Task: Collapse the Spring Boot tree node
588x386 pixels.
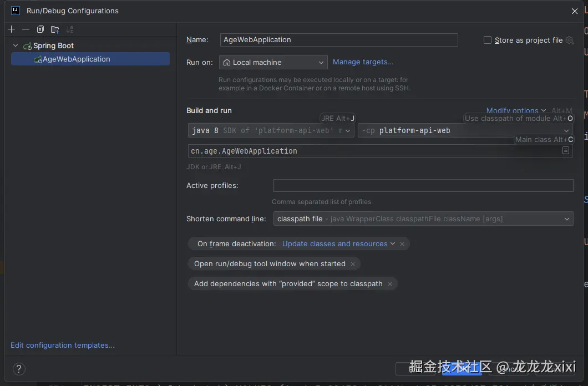Action: (16, 45)
